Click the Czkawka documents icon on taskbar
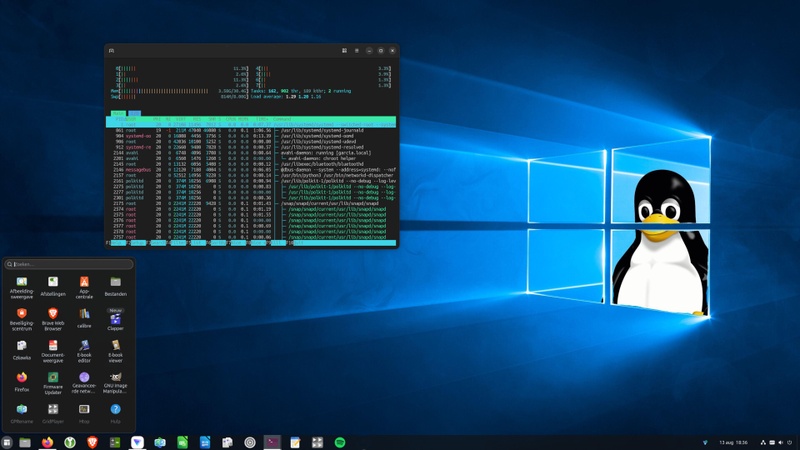 click(227, 442)
